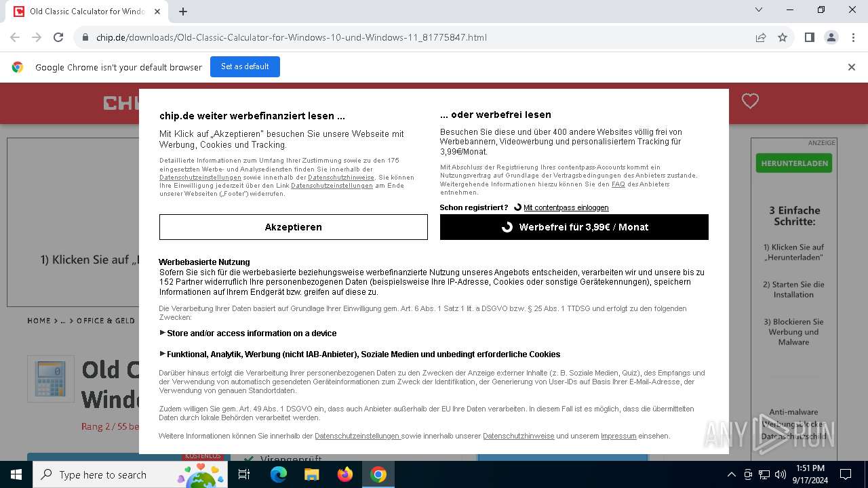The width and height of the screenshot is (868, 488).
Task: Open the Impressum link
Action: 618,436
